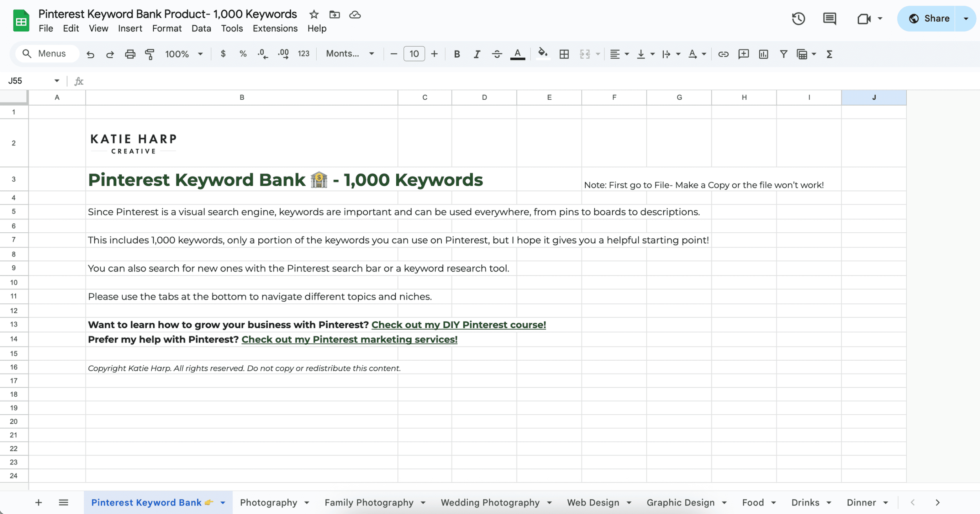This screenshot has width=980, height=514.
Task: Decrease font size with minus button
Action: 394,54
